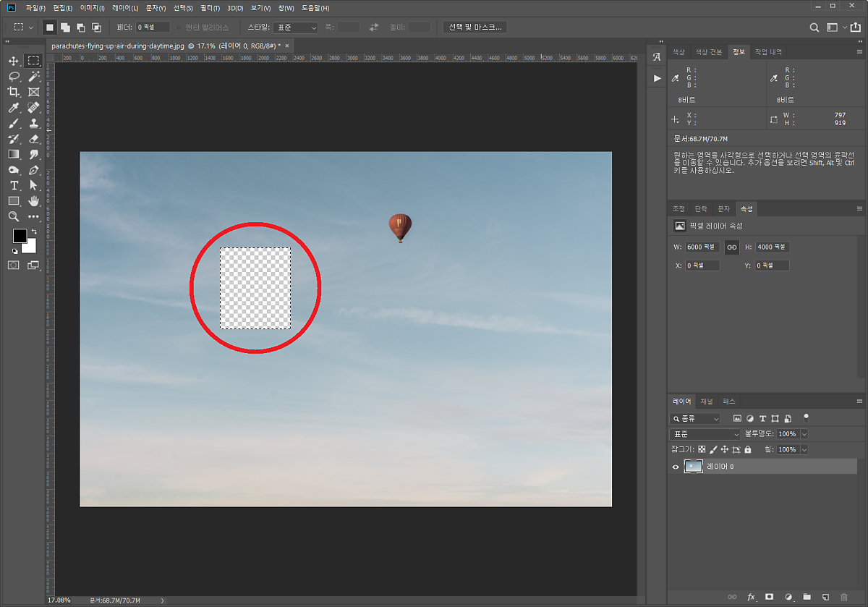Viewport: 868px width, 607px height.
Task: Expand the layer blend mode 표준 dropdown
Action: pyautogui.click(x=705, y=434)
